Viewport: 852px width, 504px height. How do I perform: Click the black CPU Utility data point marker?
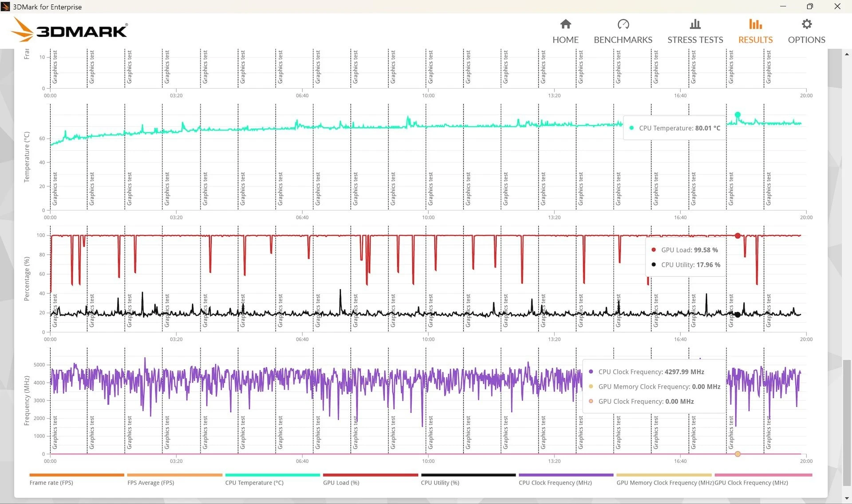738,315
